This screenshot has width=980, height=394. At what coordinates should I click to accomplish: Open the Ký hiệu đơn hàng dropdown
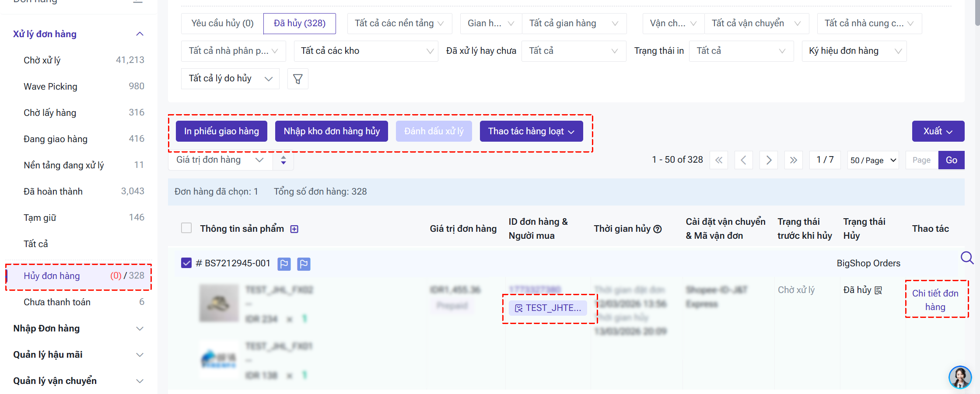coord(854,51)
